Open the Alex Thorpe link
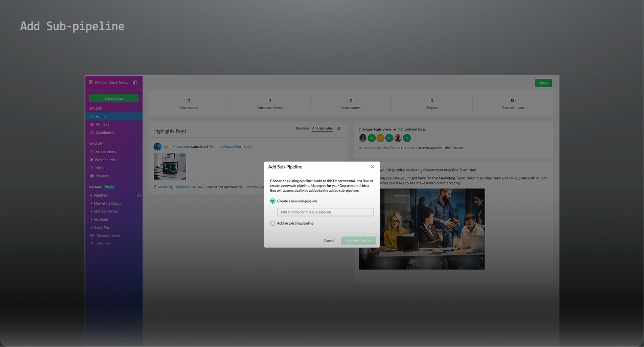644x347 pixels. [392, 147]
